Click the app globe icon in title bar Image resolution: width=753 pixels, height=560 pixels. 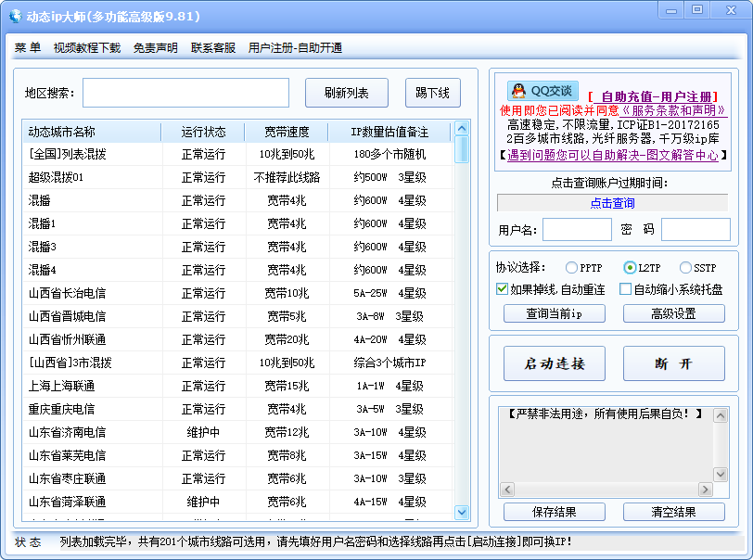point(14,16)
